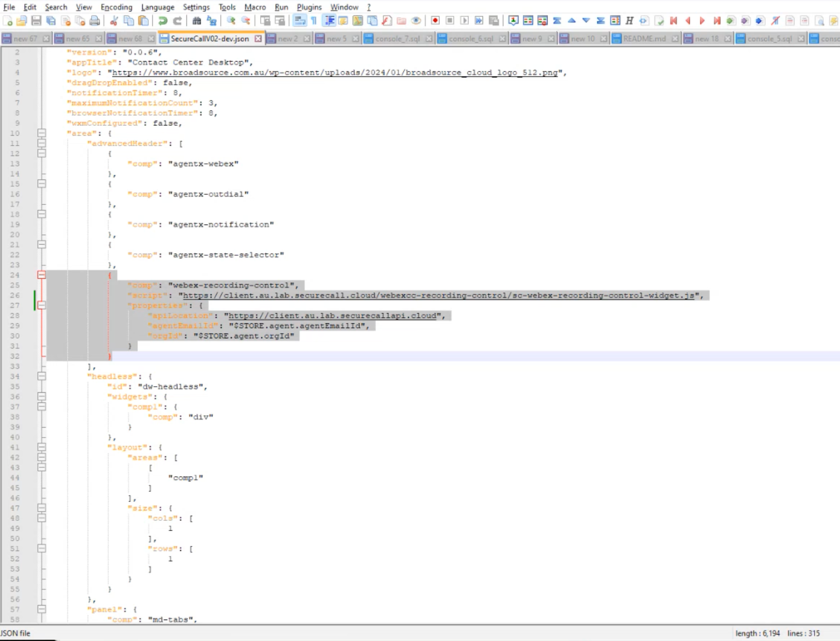Viewport: 840px width, 641px height.
Task: Click the Save file toolbar icon
Action: tap(36, 21)
